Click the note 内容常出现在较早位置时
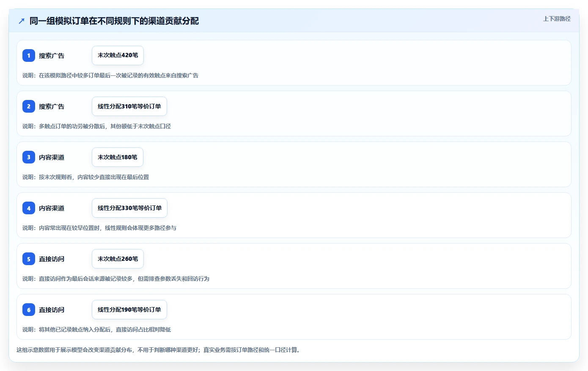 [x=99, y=228]
